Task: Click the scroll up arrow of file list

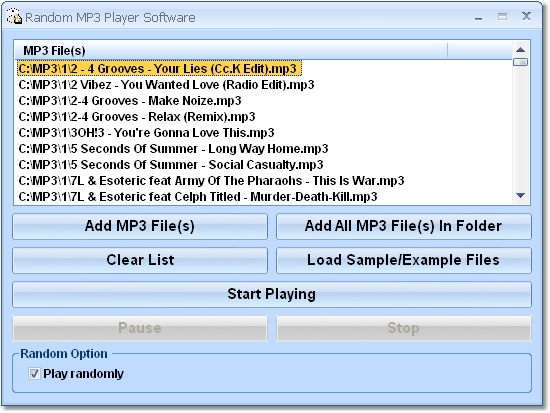Action: click(x=521, y=50)
